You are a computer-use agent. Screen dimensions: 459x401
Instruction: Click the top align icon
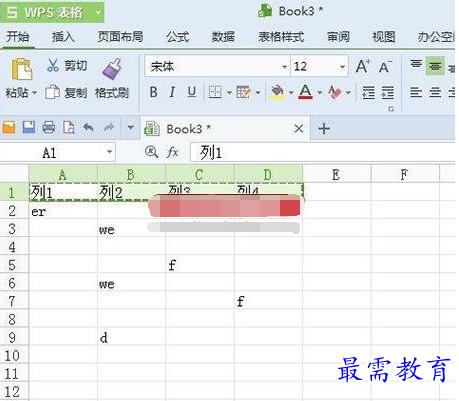[416, 64]
